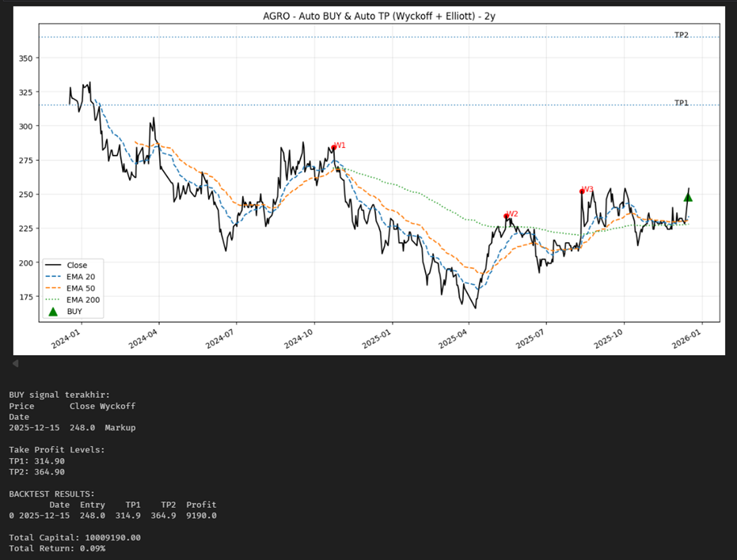
Task: Click the TP2 label on the chart
Action: pyautogui.click(x=681, y=35)
